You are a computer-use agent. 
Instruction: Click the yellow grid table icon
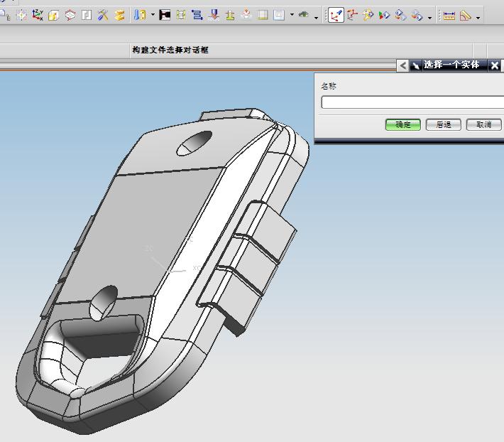(x=263, y=15)
